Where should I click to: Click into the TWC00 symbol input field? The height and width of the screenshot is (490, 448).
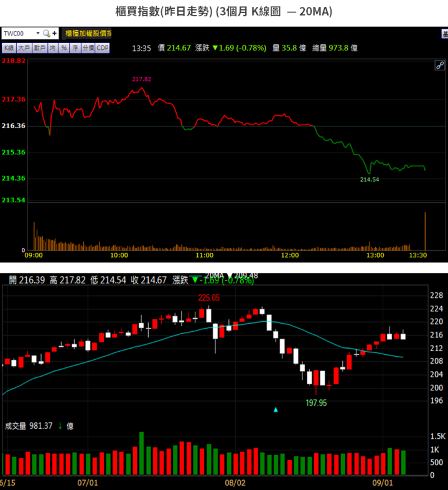[19, 34]
